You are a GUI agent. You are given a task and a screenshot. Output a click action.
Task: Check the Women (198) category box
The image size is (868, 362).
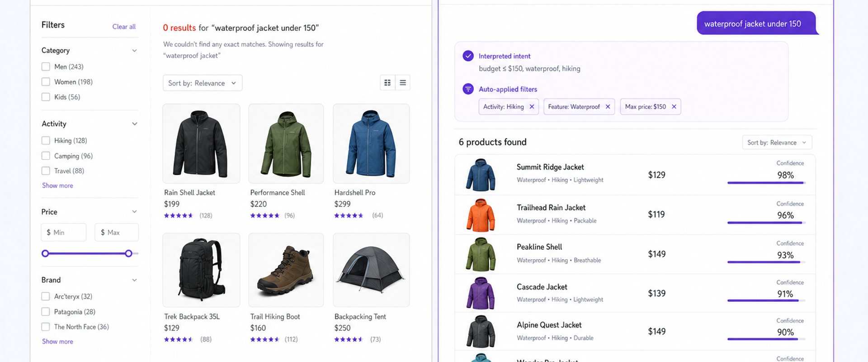(x=46, y=82)
